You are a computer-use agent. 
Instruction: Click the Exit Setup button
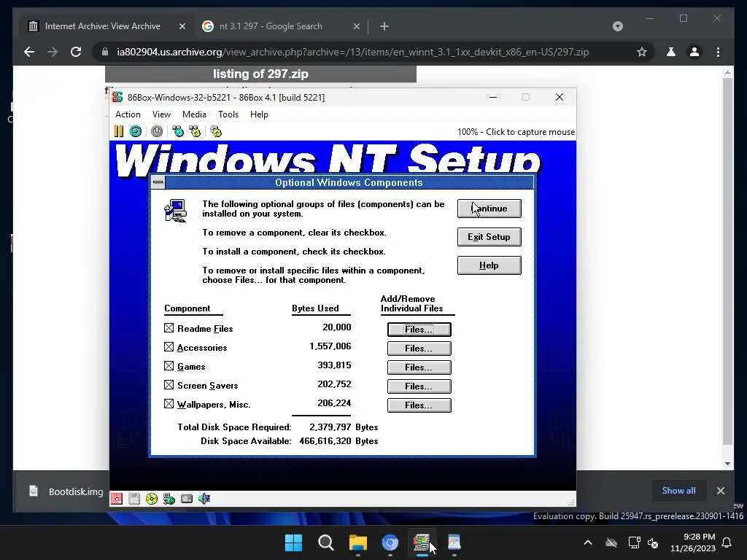(x=489, y=237)
